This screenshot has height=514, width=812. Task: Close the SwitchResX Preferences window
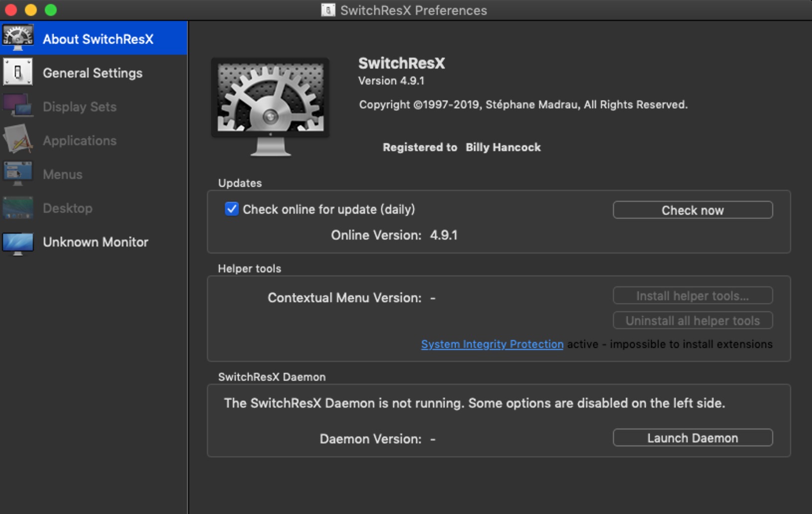(11, 10)
